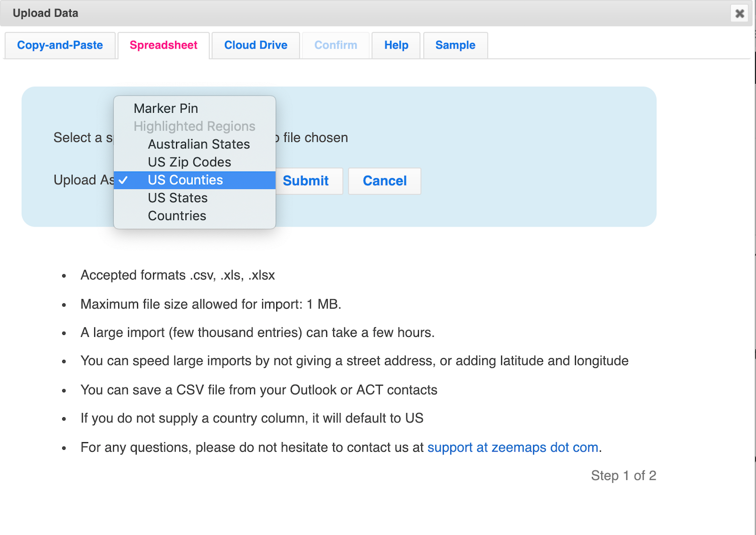The height and width of the screenshot is (535, 756).
Task: Switch to the Copy-and-Paste tab
Action: [60, 45]
